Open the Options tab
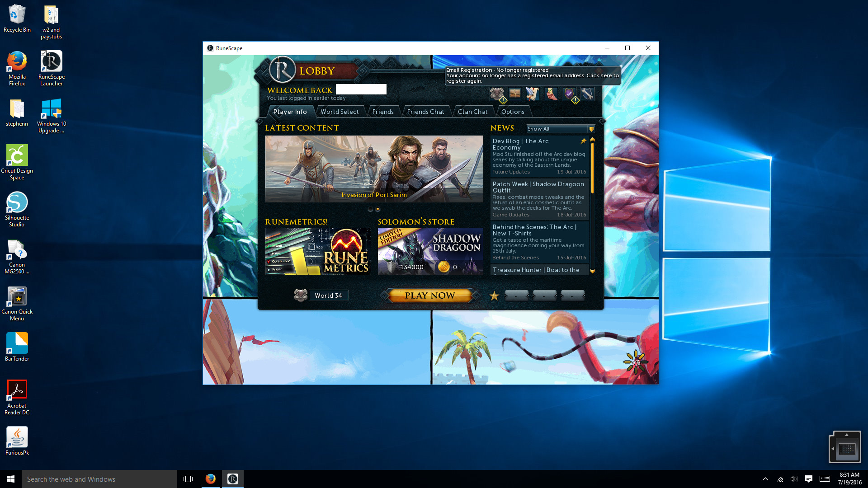The width and height of the screenshot is (868, 488). [x=513, y=112]
